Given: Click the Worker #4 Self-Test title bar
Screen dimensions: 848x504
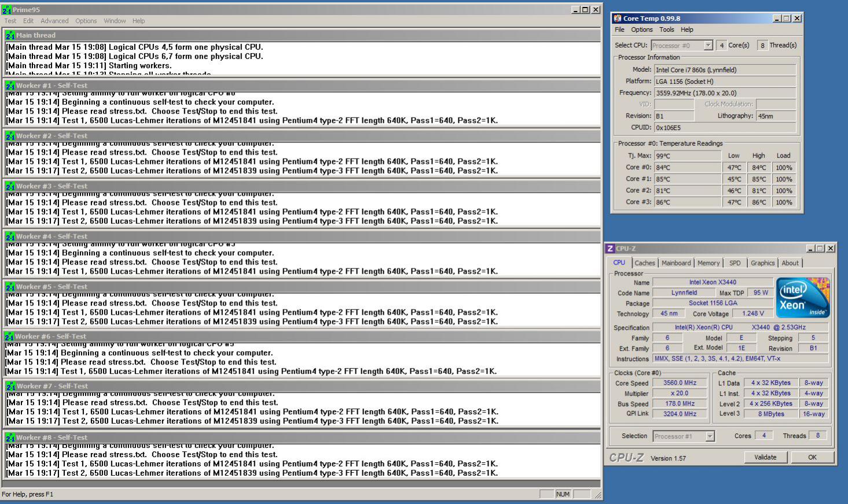Looking at the screenshot, I should 302,237.
